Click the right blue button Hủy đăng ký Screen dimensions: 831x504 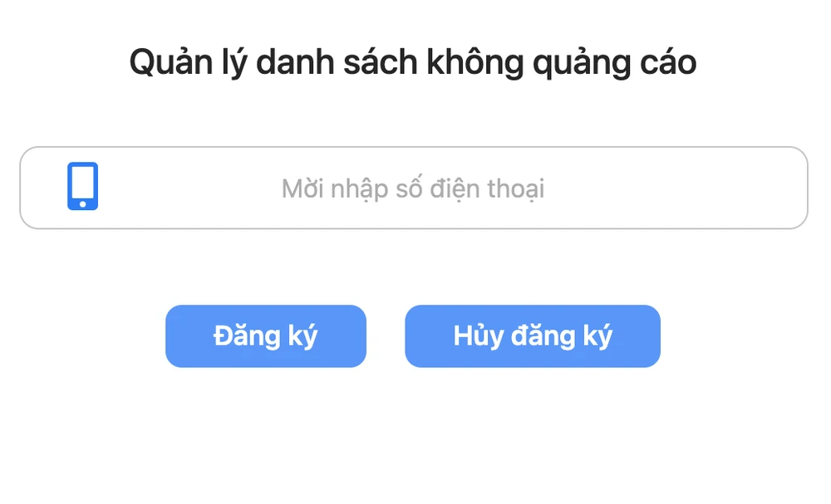532,336
